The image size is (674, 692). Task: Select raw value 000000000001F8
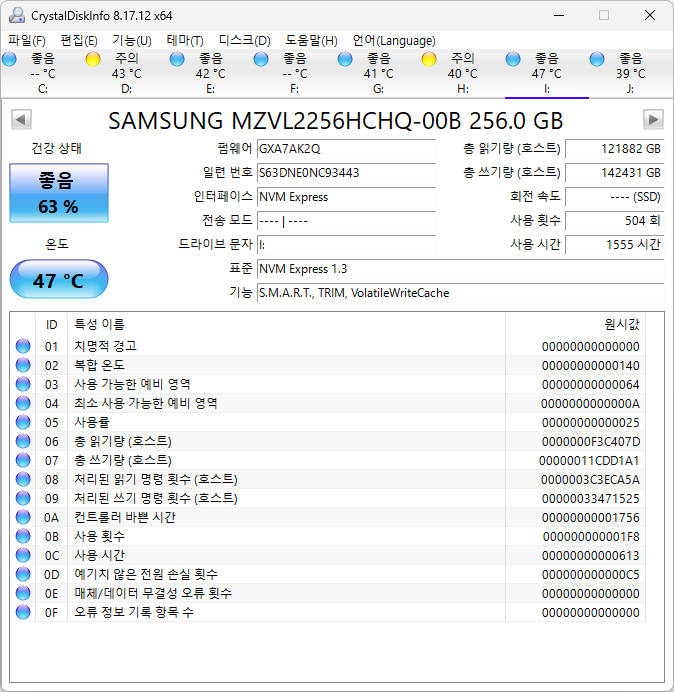pyautogui.click(x=591, y=537)
